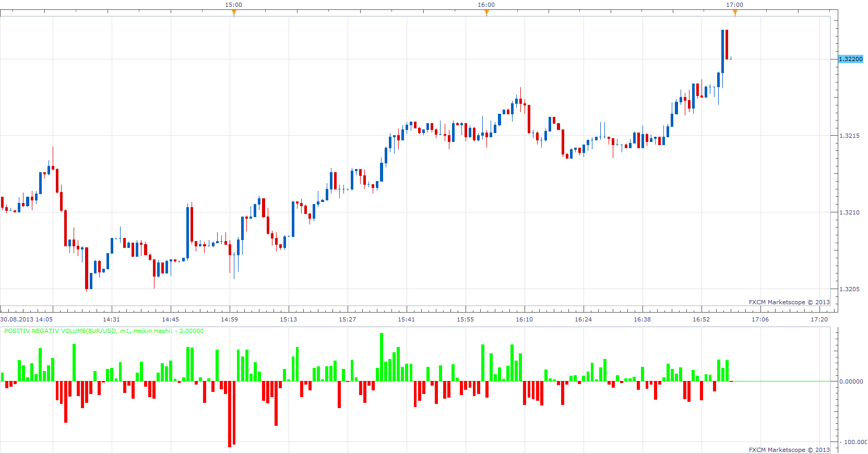Click the 16:52 time axis label

(x=701, y=319)
